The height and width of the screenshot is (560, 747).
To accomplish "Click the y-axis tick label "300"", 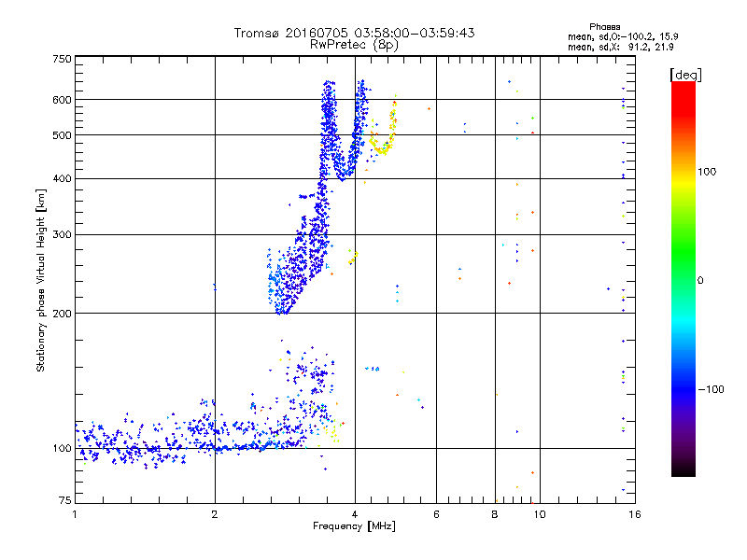I will (x=62, y=235).
